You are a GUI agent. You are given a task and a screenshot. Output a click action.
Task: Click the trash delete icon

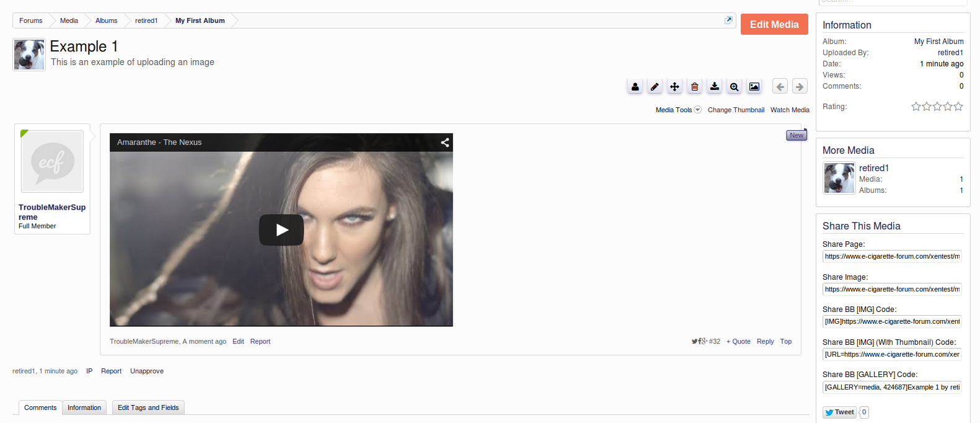coord(694,87)
